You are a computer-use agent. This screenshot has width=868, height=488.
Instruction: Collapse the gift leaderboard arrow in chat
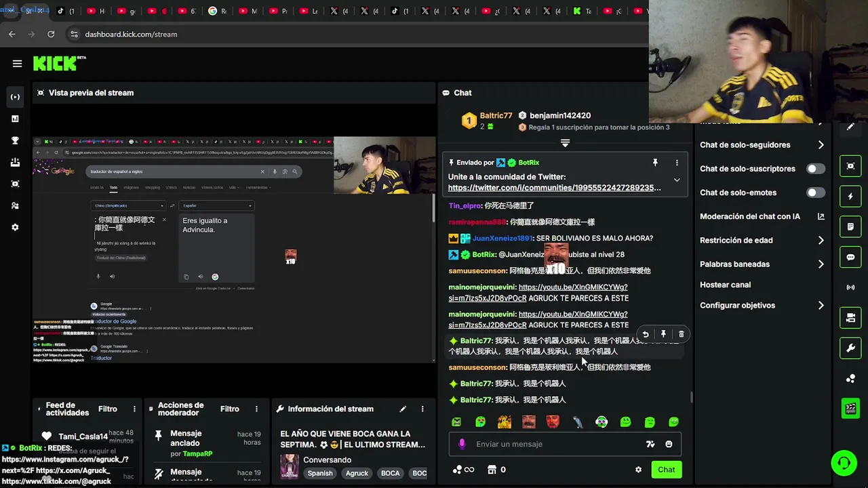(565, 143)
